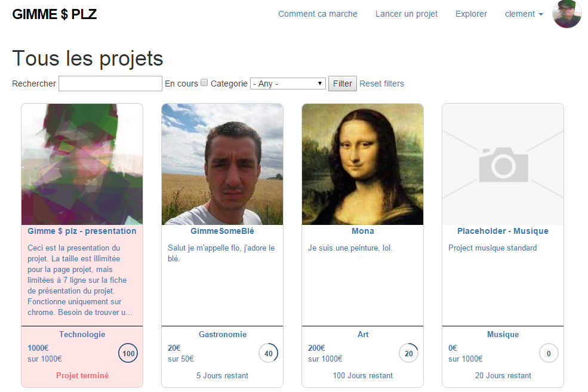The height and width of the screenshot is (392, 588).
Task: Select the Technologie category label
Action: point(82,334)
